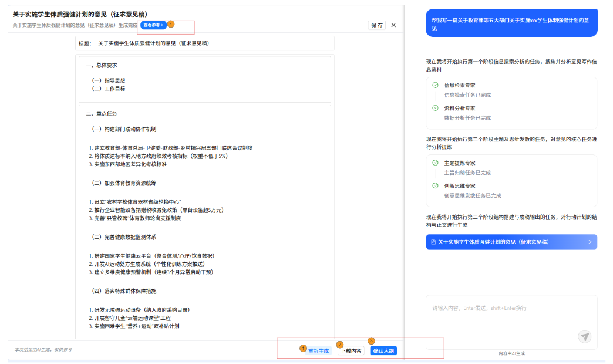Click the orange badge numbered 4
613x364 pixels.
coord(171,24)
